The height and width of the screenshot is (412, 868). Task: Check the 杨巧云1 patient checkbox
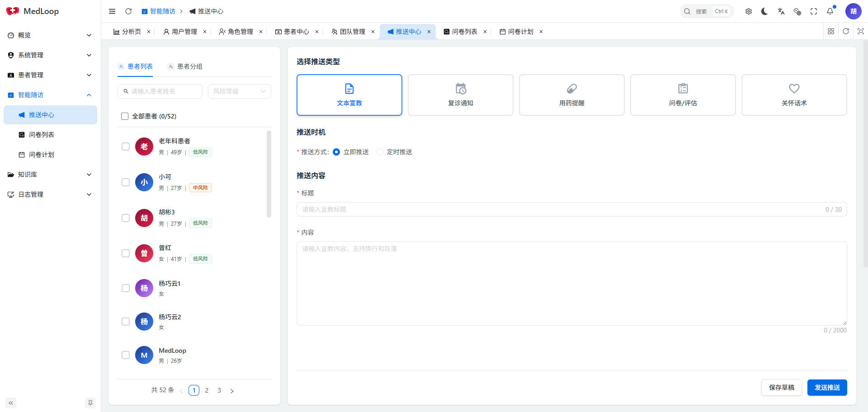pos(126,288)
